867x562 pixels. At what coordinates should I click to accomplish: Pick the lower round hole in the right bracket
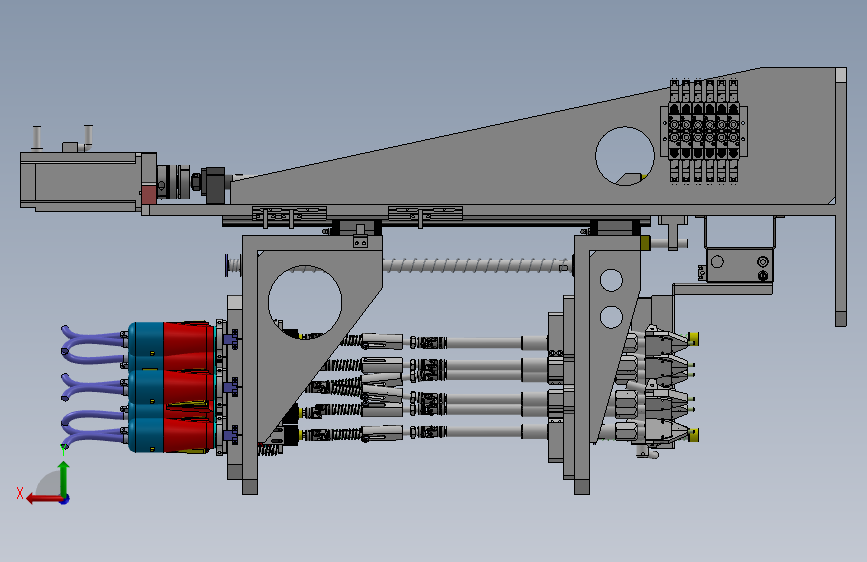[x=611, y=317]
